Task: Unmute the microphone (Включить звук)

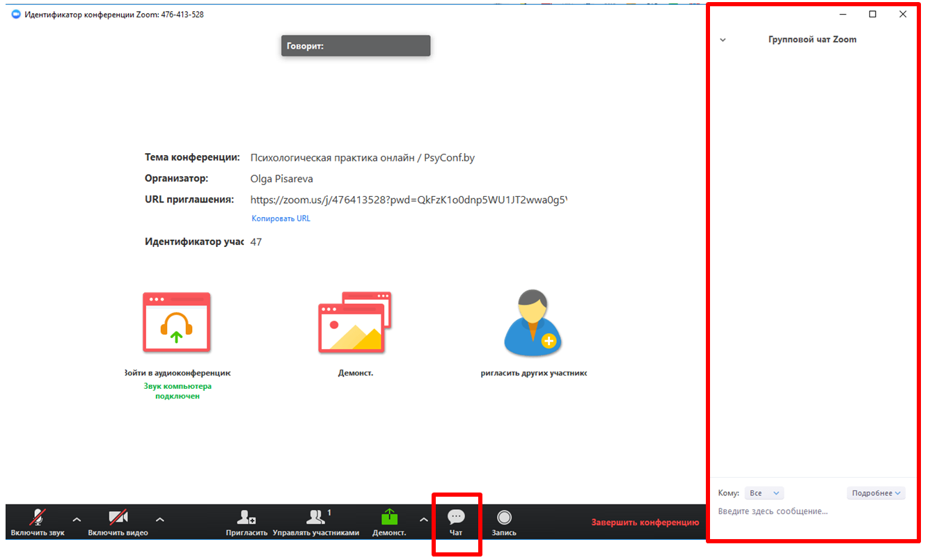Action: [x=38, y=522]
